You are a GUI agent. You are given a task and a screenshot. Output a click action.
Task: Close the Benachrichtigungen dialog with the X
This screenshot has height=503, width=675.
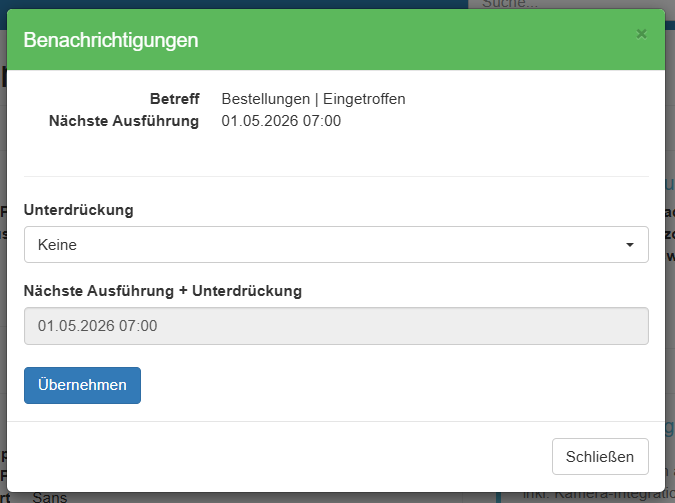tap(641, 34)
